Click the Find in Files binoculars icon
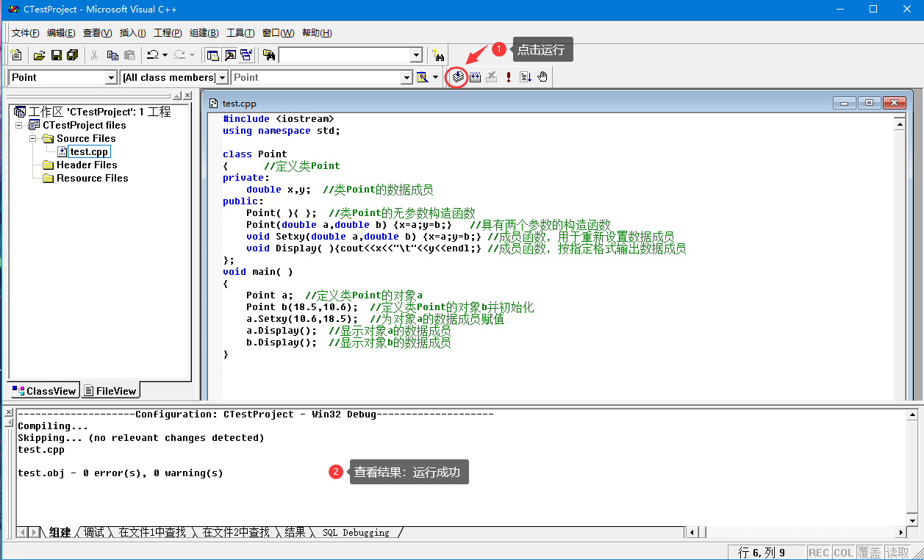The width and height of the screenshot is (924, 560). point(269,55)
